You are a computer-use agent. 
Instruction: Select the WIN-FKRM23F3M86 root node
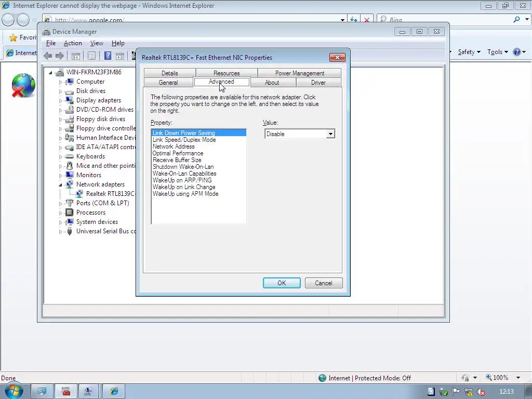pos(94,72)
